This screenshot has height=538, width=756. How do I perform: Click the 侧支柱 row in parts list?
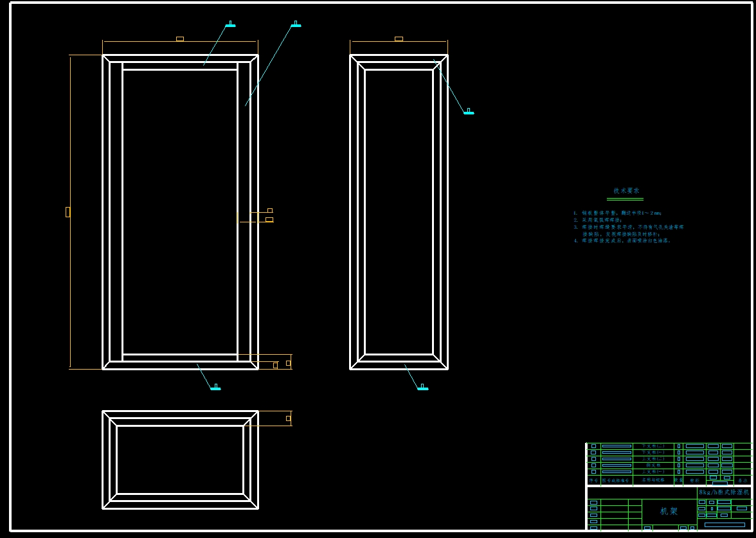(669, 465)
